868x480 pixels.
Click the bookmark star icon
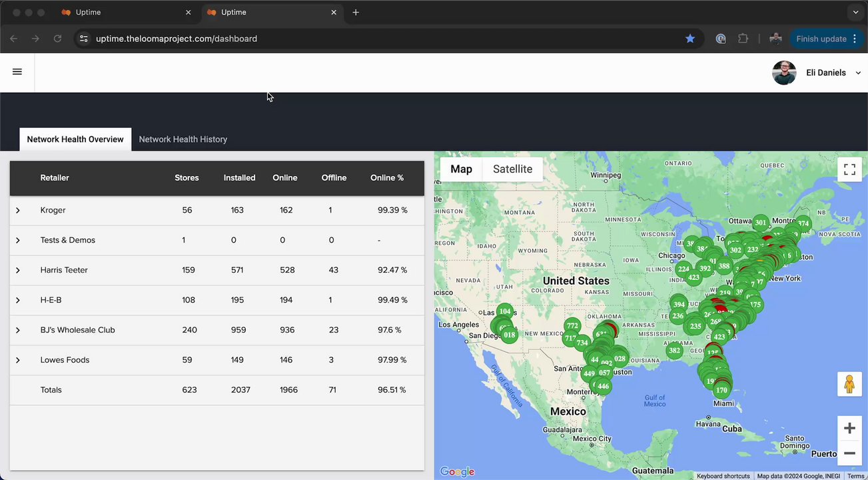pyautogui.click(x=690, y=39)
